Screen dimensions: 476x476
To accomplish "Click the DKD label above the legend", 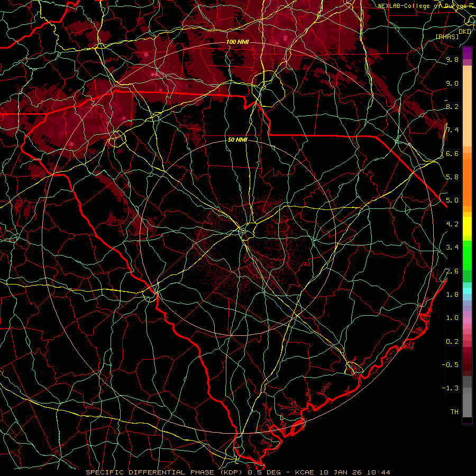I will click(x=465, y=32).
